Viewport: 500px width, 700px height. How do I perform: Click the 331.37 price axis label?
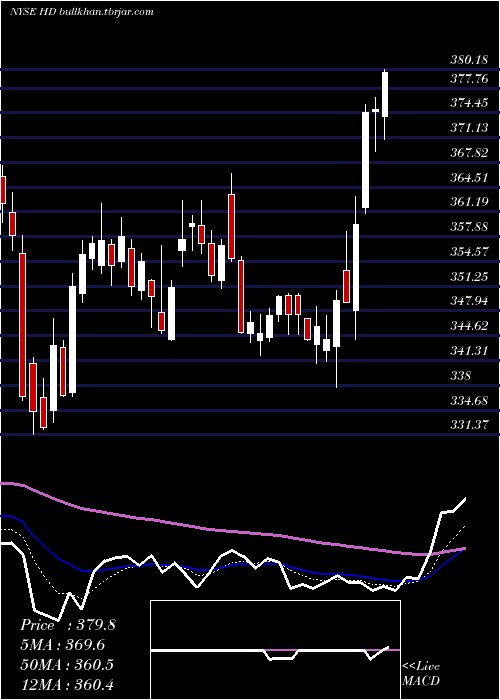469,424
